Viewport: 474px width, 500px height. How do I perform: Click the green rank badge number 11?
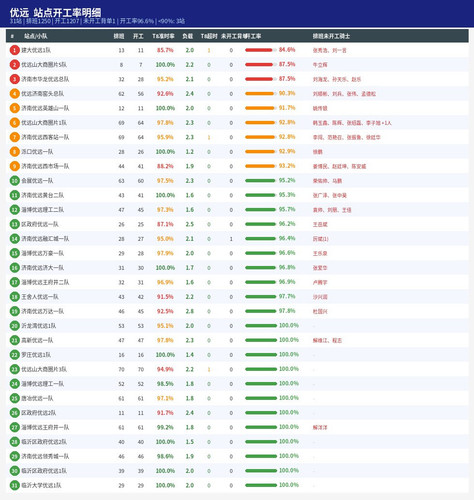(14, 195)
